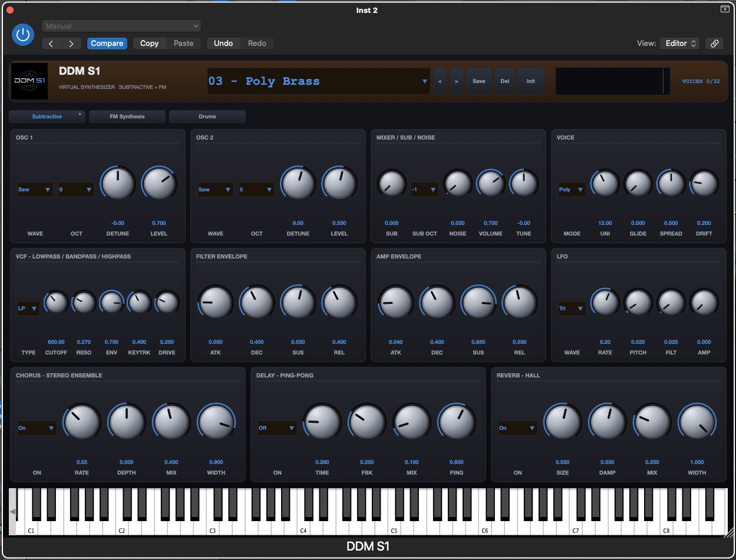The width and height of the screenshot is (736, 560).
Task: Click the VCF Cutoff knob
Action: click(x=57, y=303)
